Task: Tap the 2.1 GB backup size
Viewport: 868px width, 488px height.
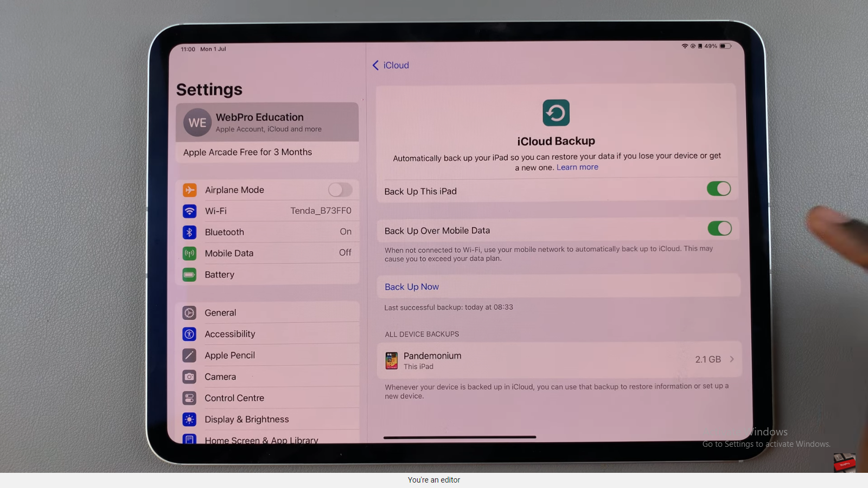Action: [x=708, y=359]
